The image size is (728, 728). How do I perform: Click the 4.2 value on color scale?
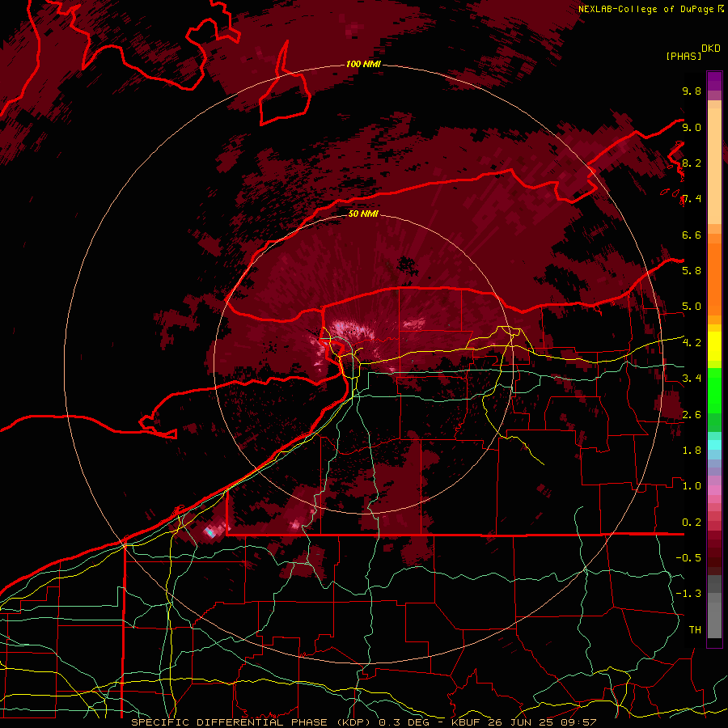(x=692, y=343)
